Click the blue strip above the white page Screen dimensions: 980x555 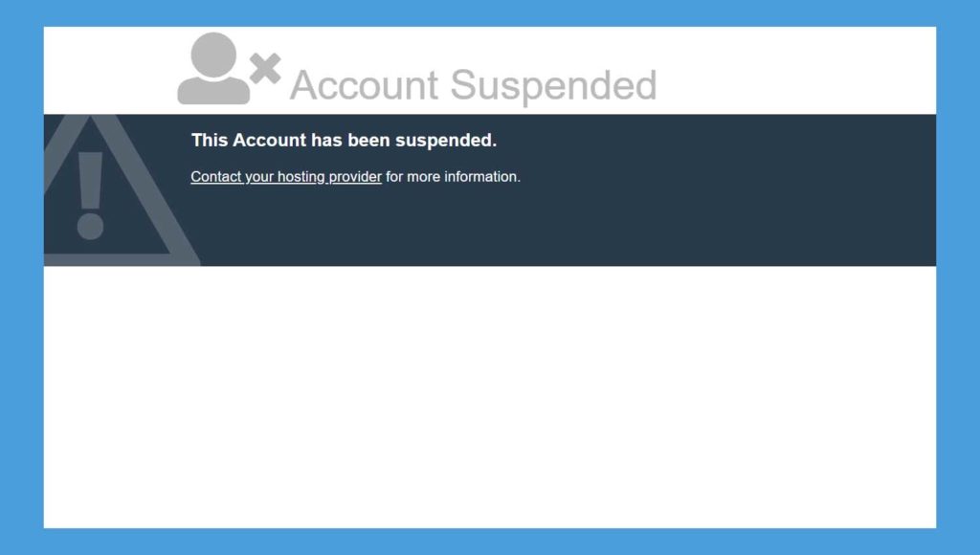[x=490, y=12]
